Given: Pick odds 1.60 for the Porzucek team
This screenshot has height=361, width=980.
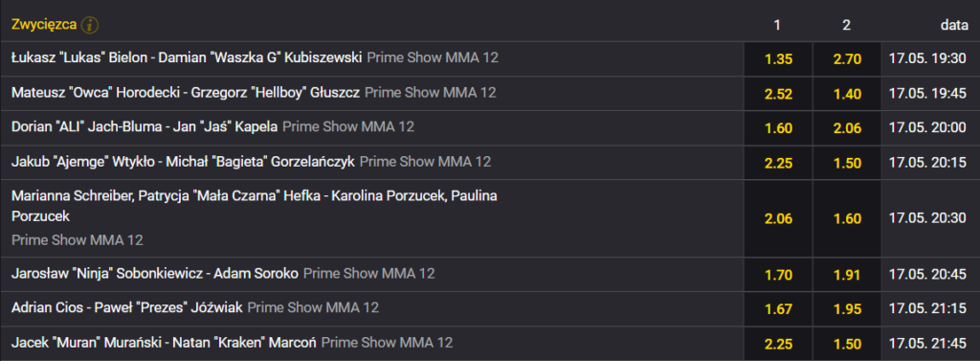Looking at the screenshot, I should 847,218.
